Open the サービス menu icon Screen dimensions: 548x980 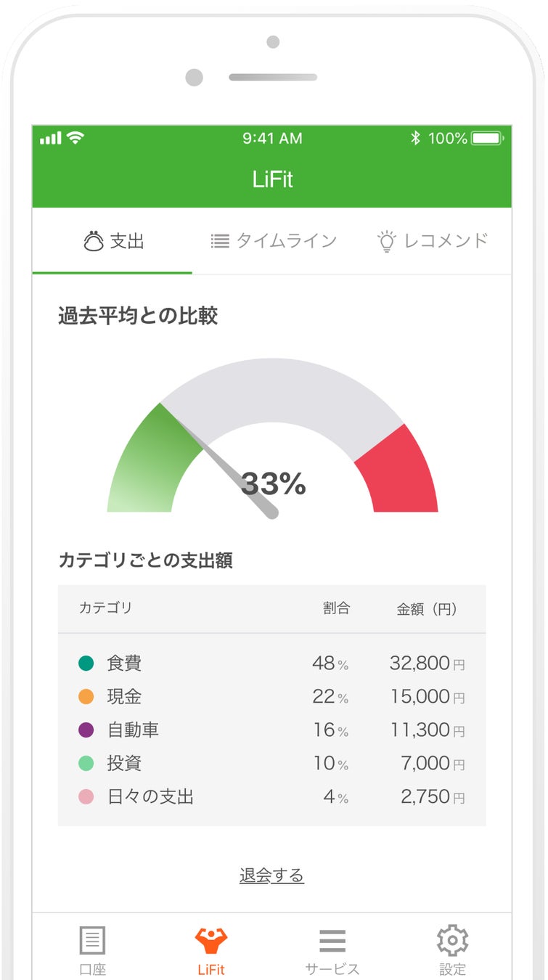click(x=332, y=941)
